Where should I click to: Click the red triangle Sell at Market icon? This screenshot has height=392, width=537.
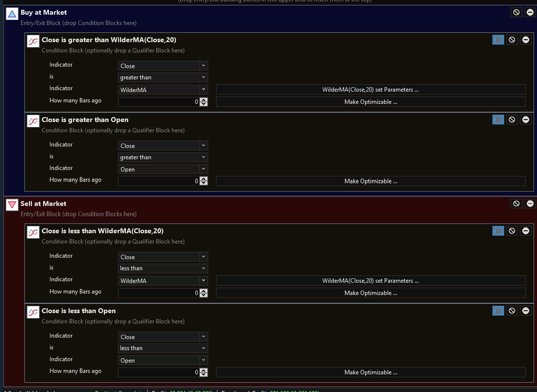pyautogui.click(x=12, y=205)
